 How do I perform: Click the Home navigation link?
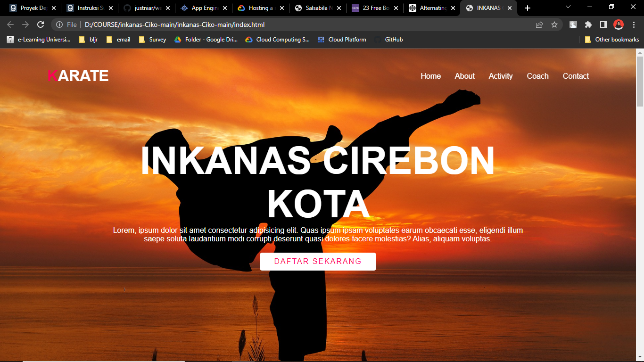click(430, 76)
